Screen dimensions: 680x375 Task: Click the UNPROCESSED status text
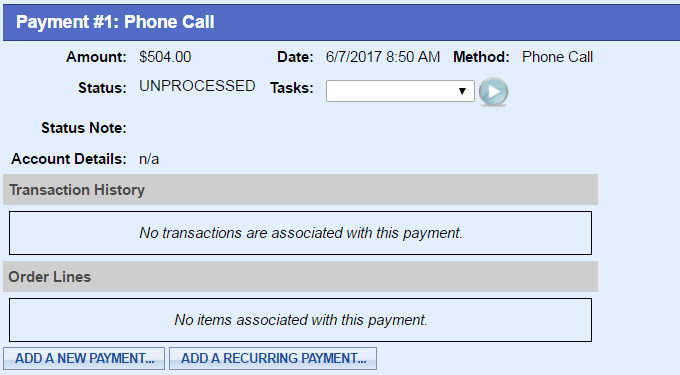(x=197, y=86)
